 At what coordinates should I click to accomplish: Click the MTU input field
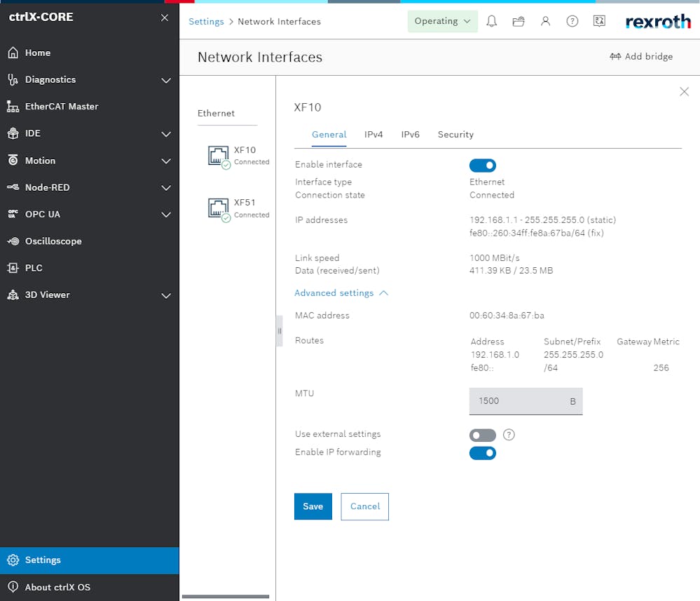pos(526,401)
